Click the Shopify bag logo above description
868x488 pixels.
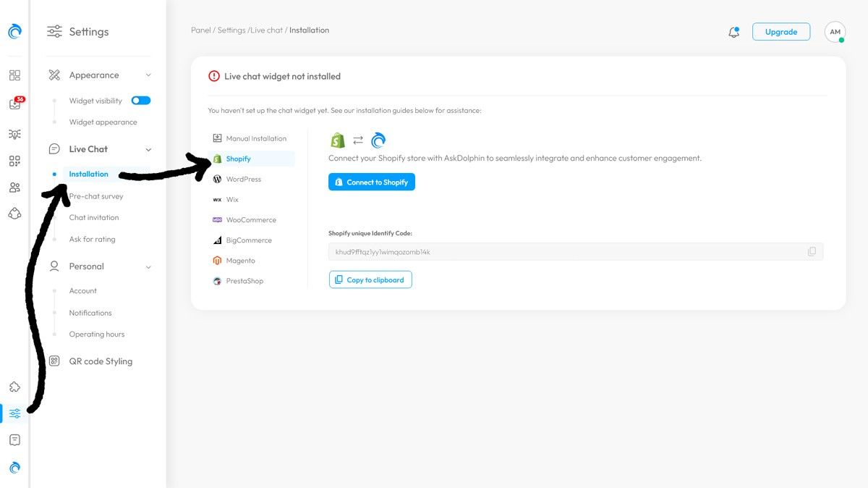(337, 140)
